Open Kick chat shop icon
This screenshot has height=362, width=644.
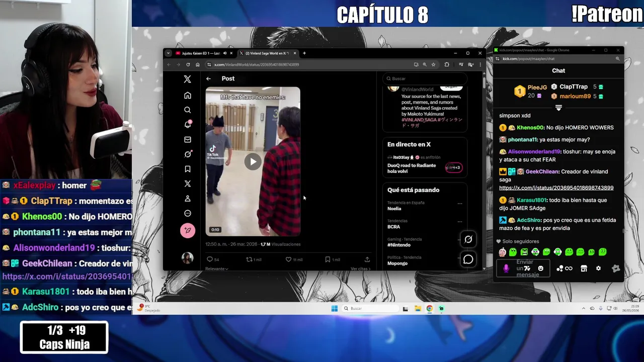tap(584, 268)
